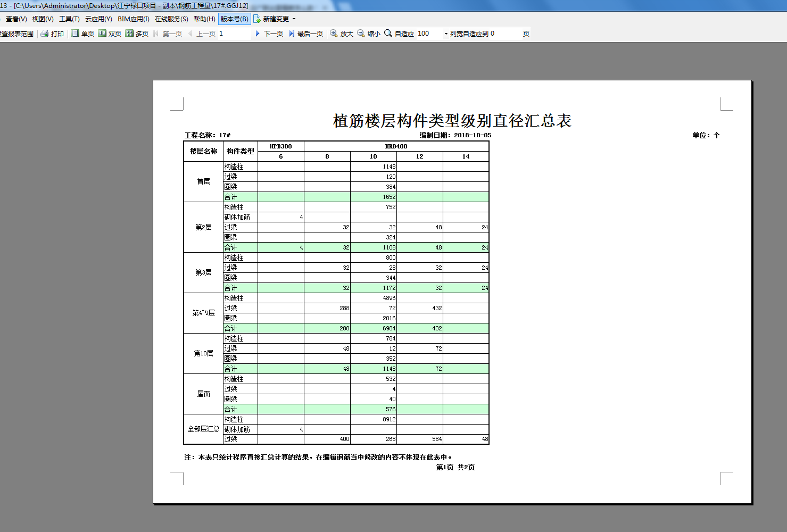Click value 8912 in 全部层汇总 构造柱 row

(x=389, y=419)
